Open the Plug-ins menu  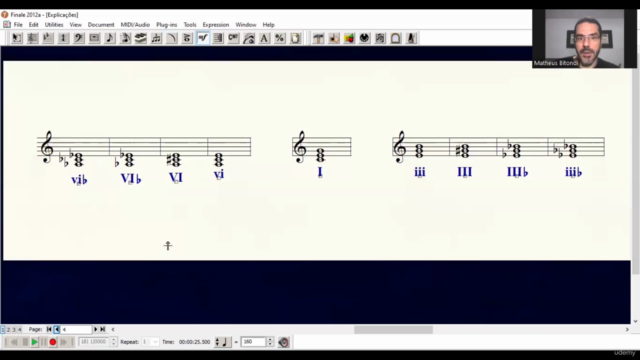coord(167,24)
